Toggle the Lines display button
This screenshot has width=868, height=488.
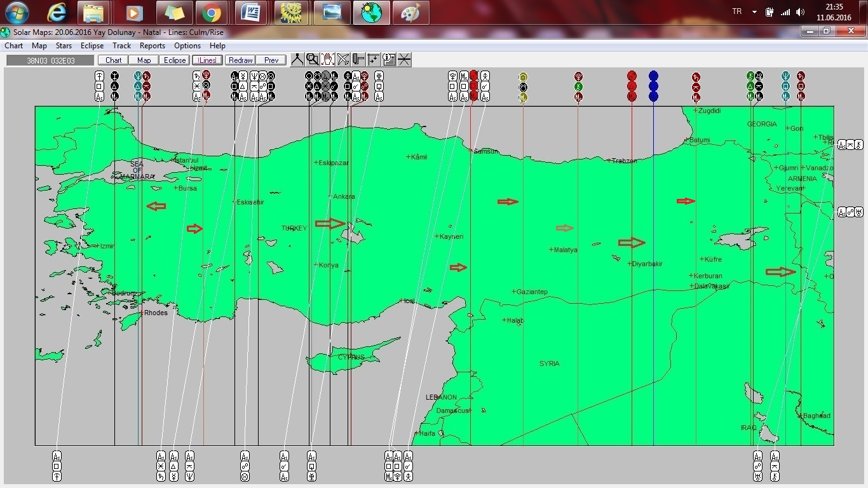207,60
